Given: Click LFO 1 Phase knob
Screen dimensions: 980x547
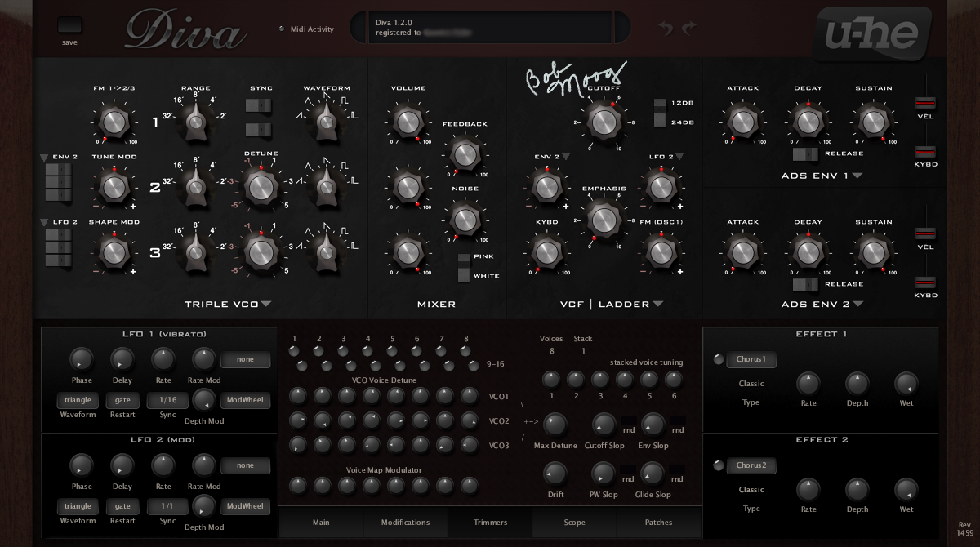Looking at the screenshot, I should pos(80,358).
